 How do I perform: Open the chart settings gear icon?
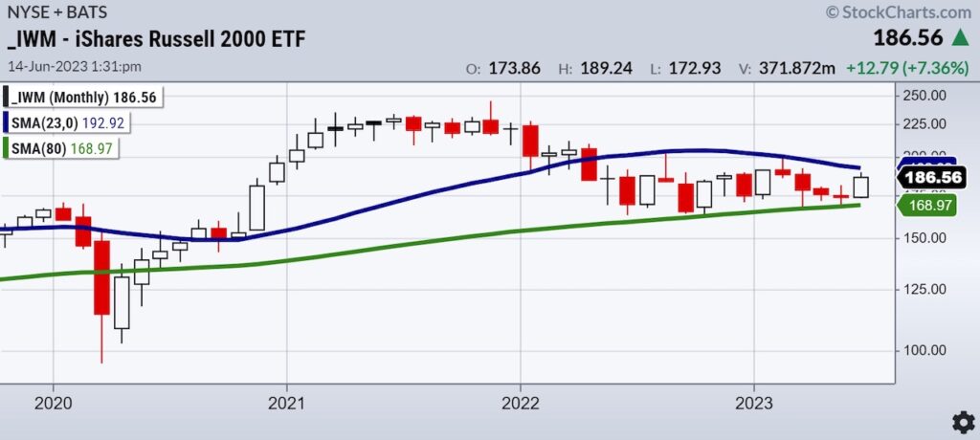(x=963, y=423)
